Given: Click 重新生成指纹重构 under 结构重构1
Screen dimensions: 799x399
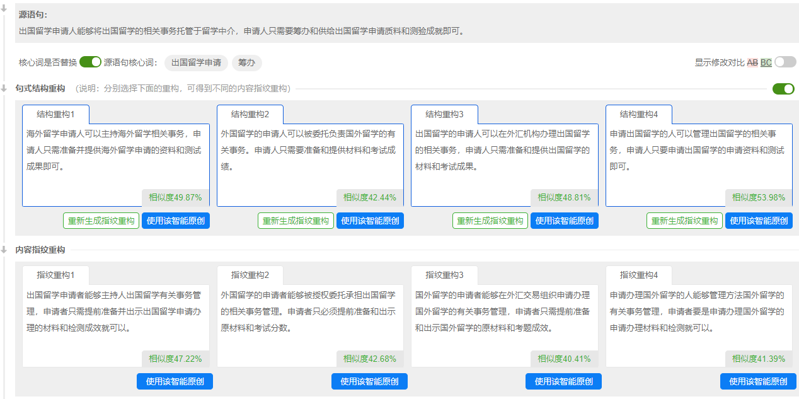Looking at the screenshot, I should [101, 221].
